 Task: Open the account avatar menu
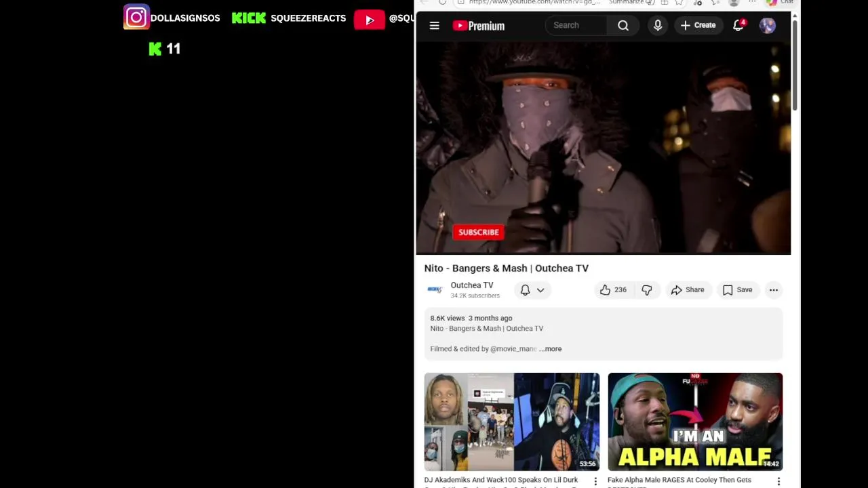[768, 26]
